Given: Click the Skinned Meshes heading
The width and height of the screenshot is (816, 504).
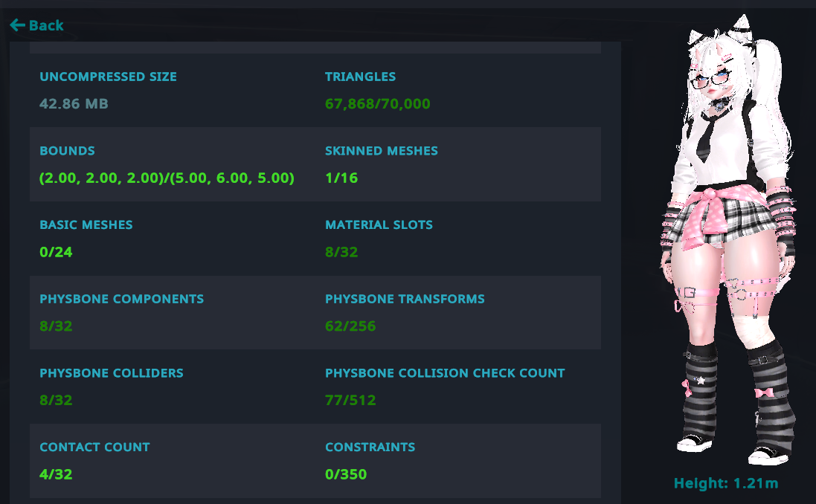Looking at the screenshot, I should [381, 151].
